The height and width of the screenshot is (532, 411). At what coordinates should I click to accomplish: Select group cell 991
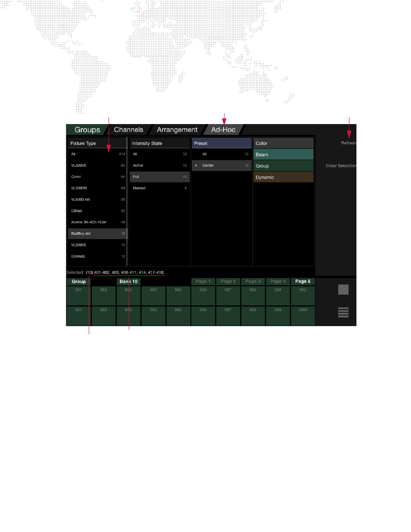point(78,316)
